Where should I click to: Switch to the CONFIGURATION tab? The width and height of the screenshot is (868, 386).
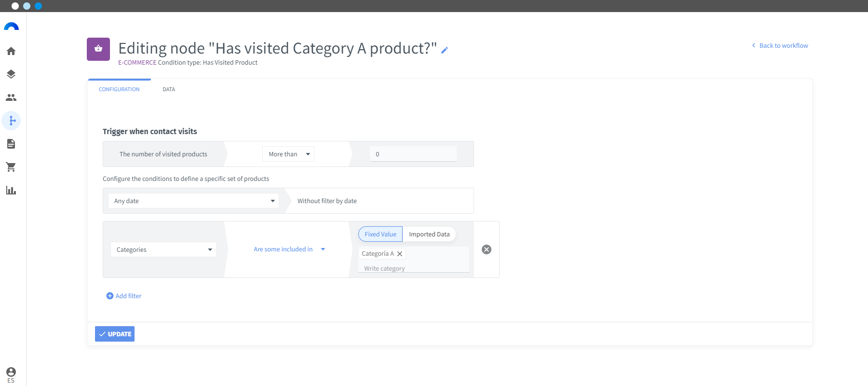point(119,89)
